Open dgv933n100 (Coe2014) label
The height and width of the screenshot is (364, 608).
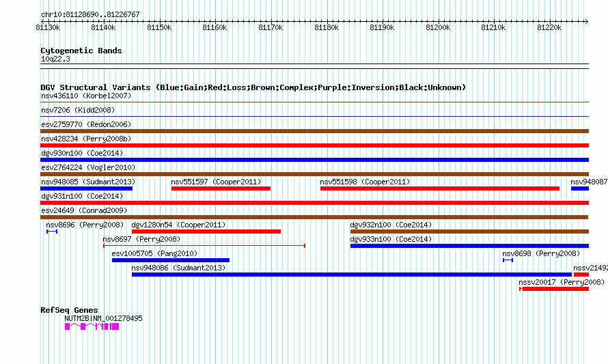point(391,239)
